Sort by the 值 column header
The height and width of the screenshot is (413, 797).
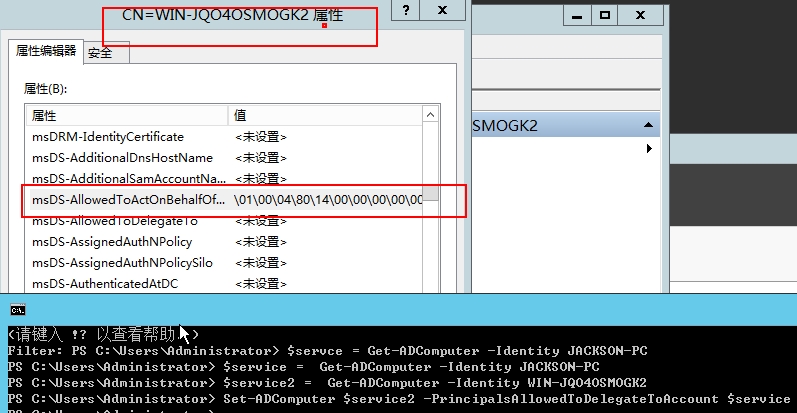pos(325,115)
